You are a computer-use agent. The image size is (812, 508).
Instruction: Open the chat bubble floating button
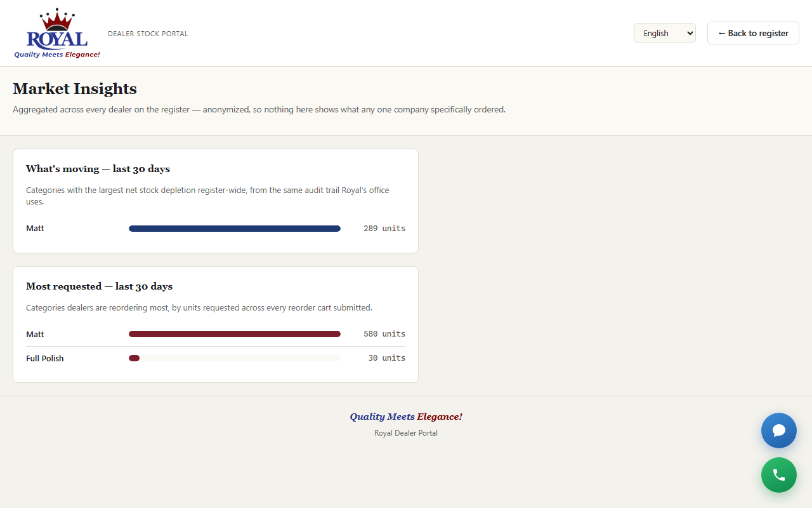(x=779, y=431)
